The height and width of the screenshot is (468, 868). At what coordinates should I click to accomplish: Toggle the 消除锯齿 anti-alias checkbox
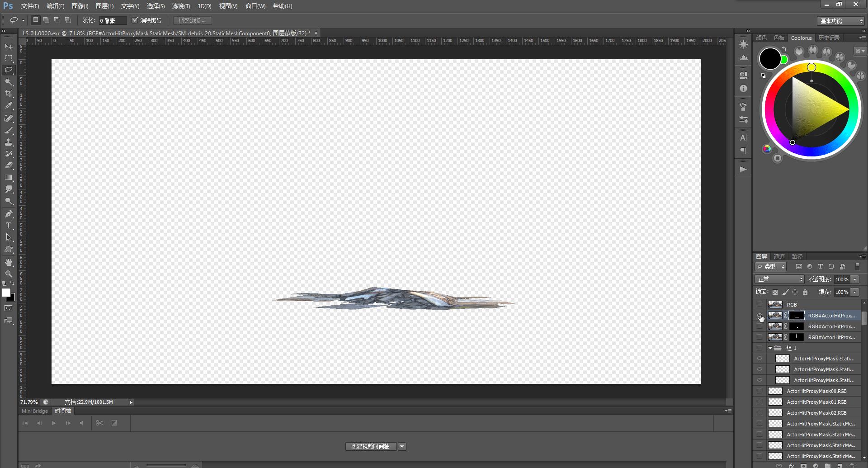[x=136, y=20]
